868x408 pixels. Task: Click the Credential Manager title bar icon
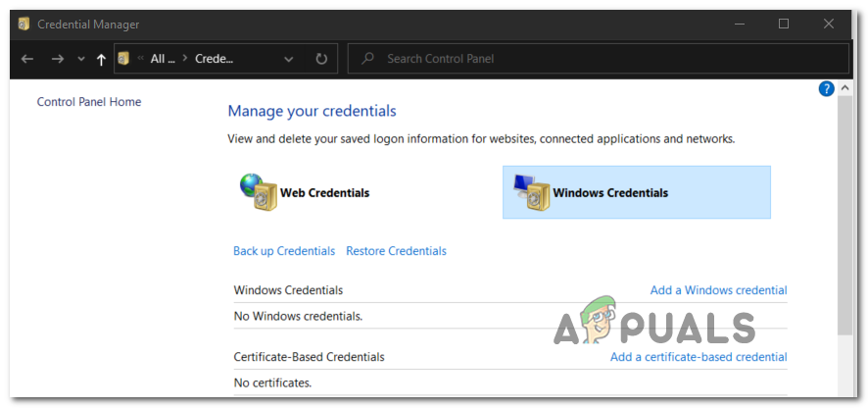click(24, 24)
